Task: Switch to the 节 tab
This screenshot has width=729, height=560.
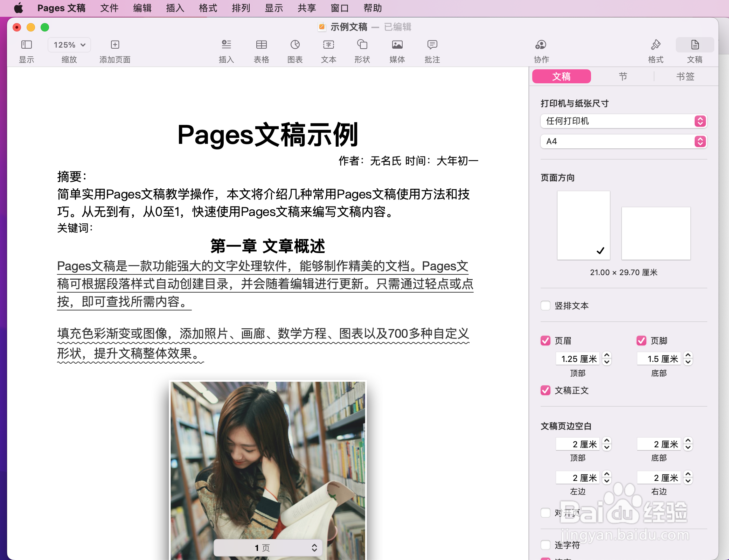Action: (x=623, y=76)
